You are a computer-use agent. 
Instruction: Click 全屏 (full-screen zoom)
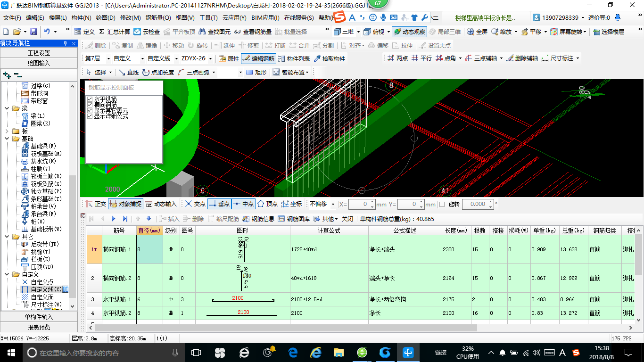click(477, 32)
